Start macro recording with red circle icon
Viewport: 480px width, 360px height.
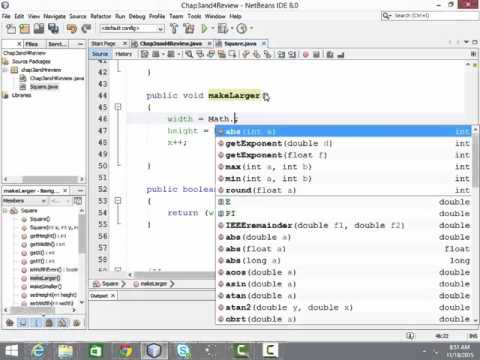(x=306, y=54)
